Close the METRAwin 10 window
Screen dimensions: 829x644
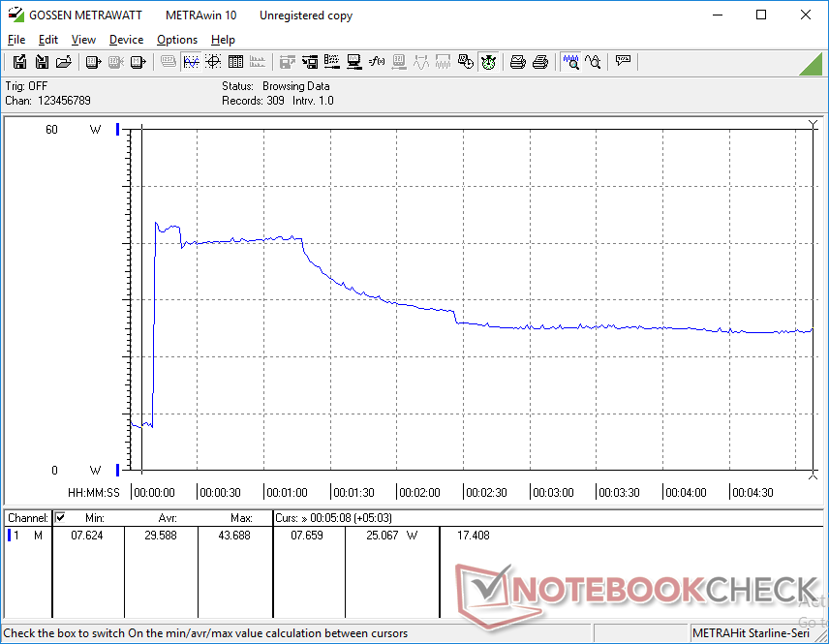(x=805, y=15)
